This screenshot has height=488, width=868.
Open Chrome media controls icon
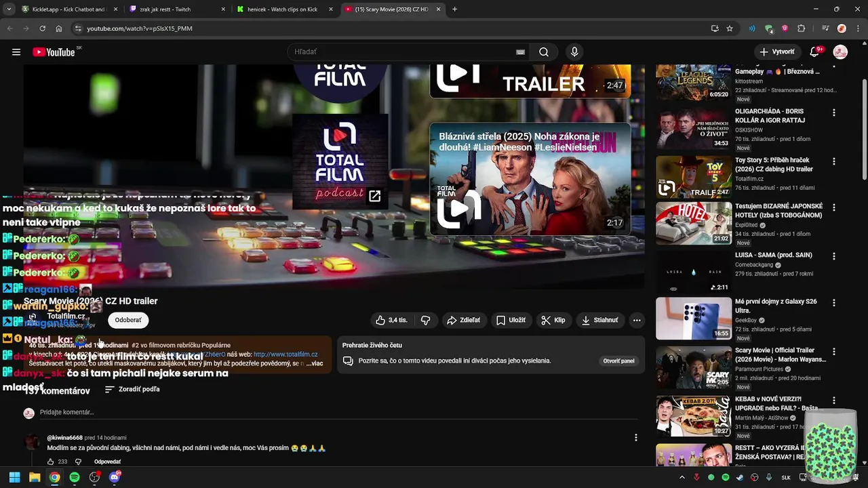coord(825,28)
